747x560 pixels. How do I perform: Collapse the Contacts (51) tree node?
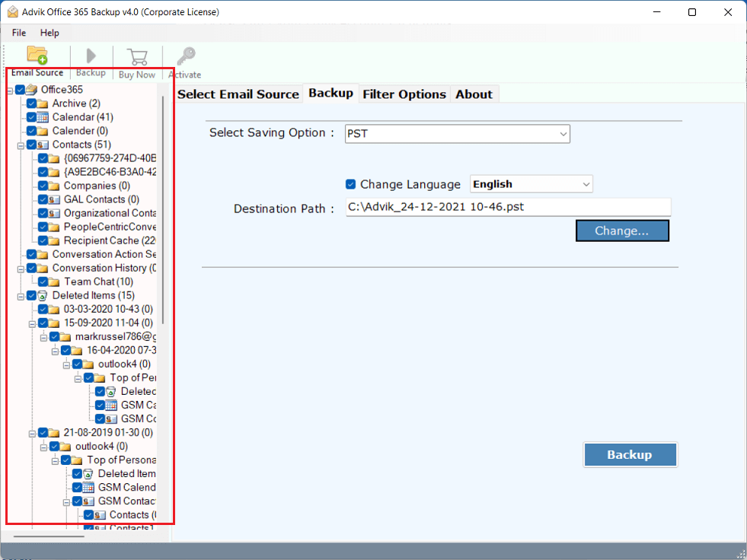(21, 146)
